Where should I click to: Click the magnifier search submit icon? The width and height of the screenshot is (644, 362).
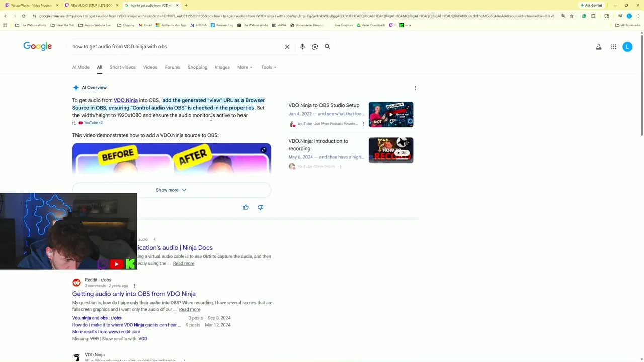coord(327,47)
